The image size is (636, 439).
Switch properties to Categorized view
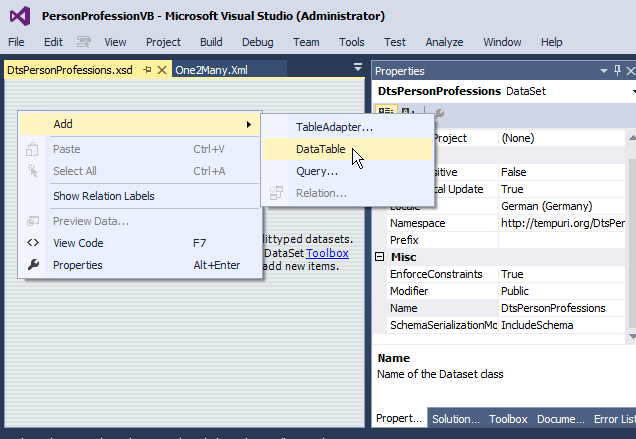point(385,110)
